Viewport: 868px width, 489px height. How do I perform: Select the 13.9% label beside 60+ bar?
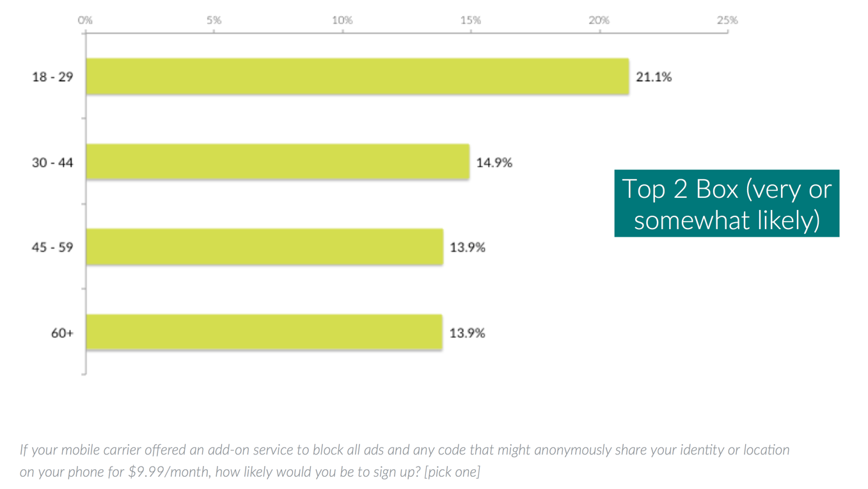click(468, 333)
